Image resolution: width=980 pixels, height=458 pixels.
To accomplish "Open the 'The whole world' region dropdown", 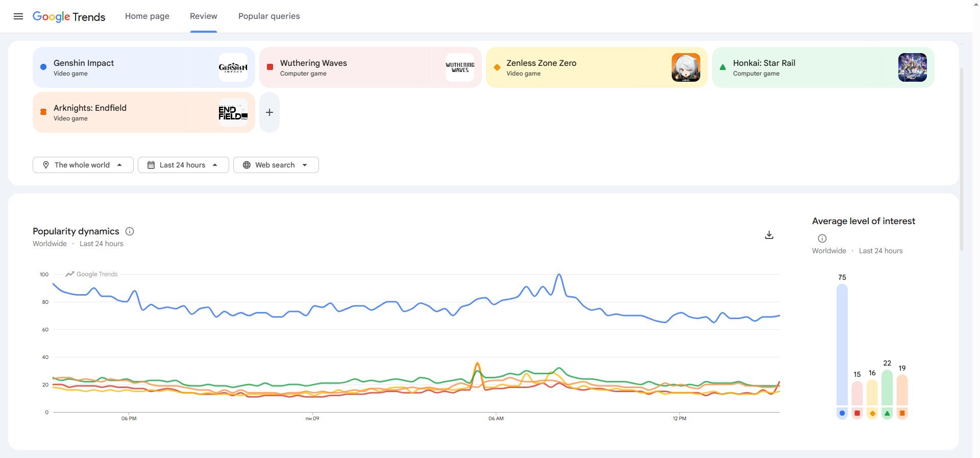I will pos(83,165).
